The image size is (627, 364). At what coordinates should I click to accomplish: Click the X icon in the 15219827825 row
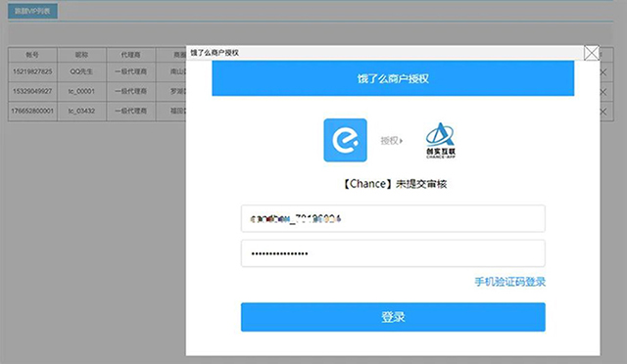pos(603,72)
